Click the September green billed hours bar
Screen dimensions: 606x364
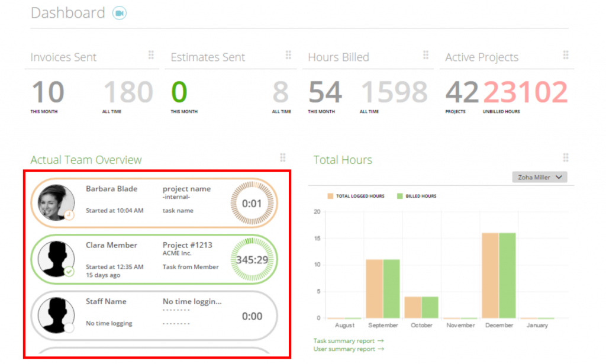click(391, 289)
